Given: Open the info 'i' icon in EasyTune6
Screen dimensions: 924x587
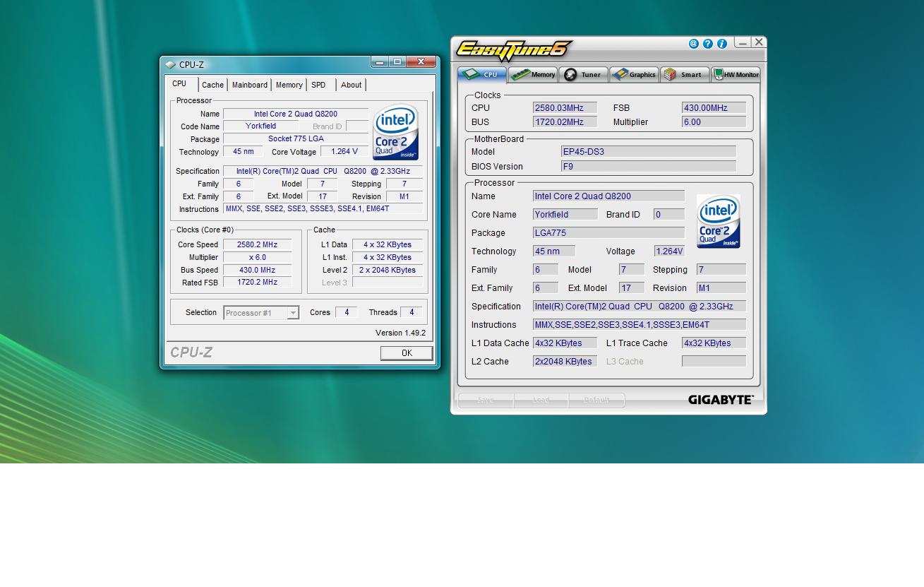Looking at the screenshot, I should (x=722, y=44).
